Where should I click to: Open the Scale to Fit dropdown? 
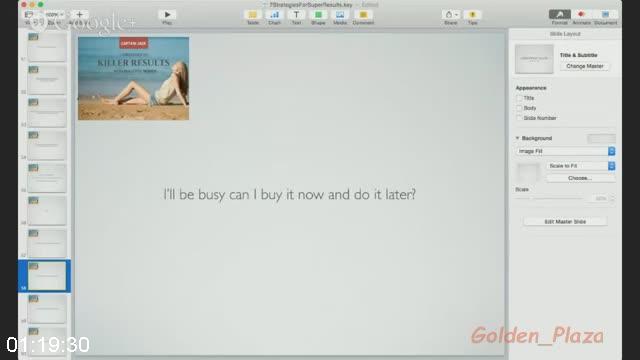click(580, 166)
